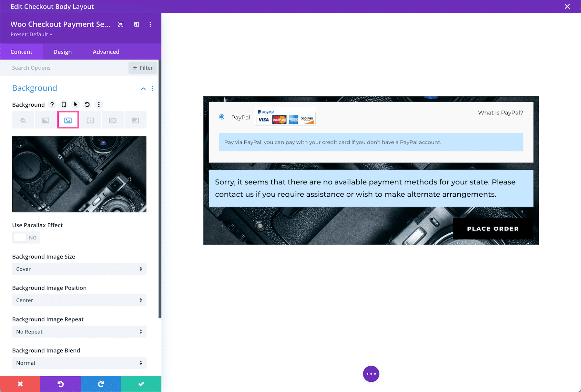Select the color background type
This screenshot has height=392, width=581.
point(23,120)
